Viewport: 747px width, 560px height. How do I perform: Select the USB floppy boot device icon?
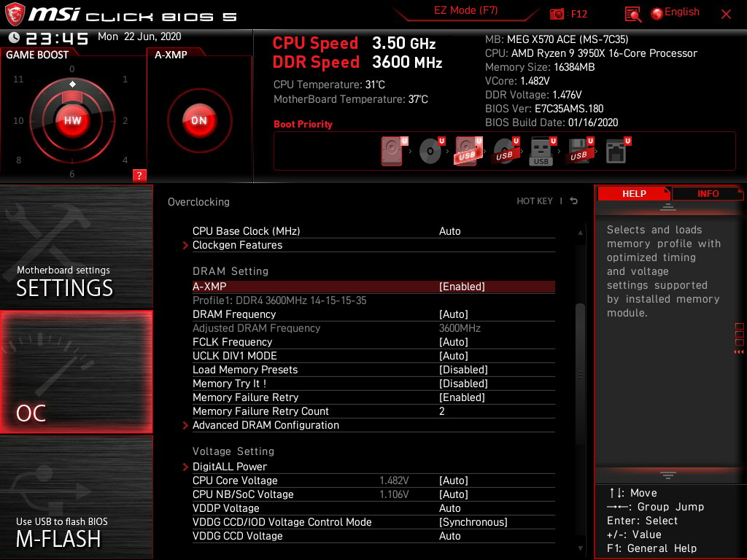580,151
